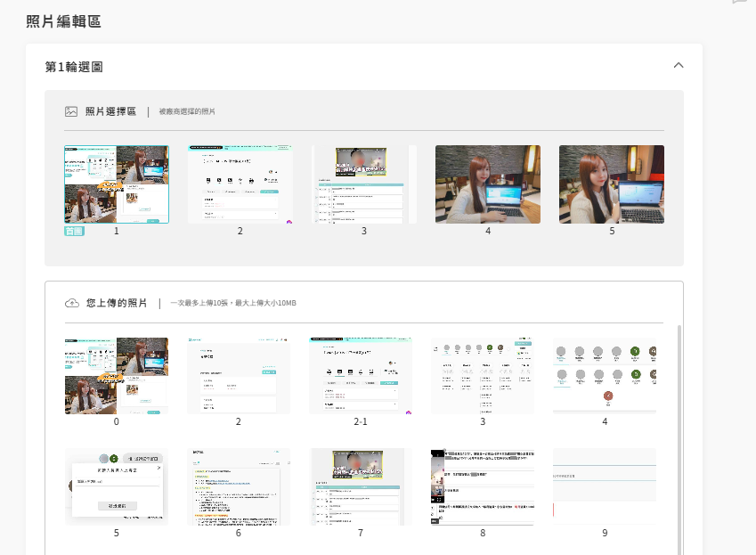Select photo 2 in the 照片選擇區 row
The image size is (756, 555).
coord(240,184)
